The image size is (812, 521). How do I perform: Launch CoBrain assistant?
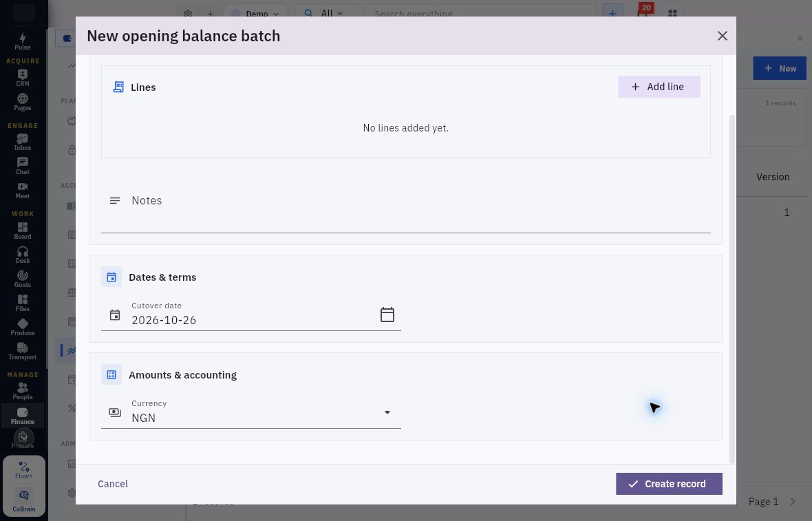(24, 501)
